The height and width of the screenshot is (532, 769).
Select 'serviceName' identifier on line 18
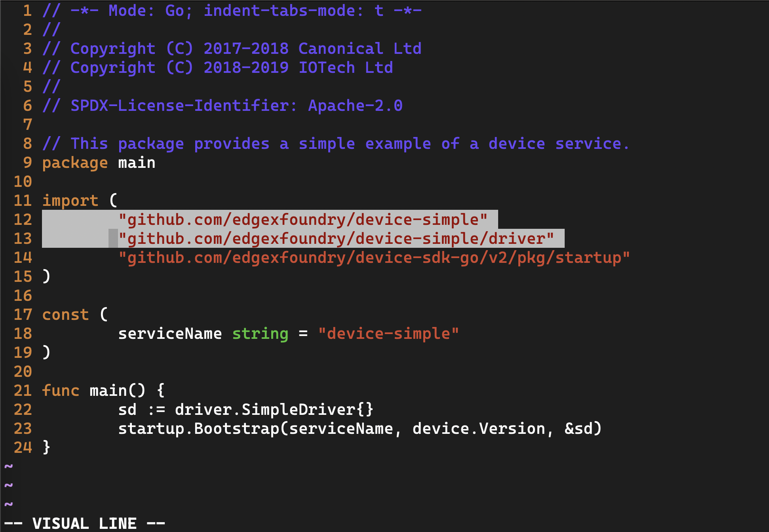[x=170, y=334]
